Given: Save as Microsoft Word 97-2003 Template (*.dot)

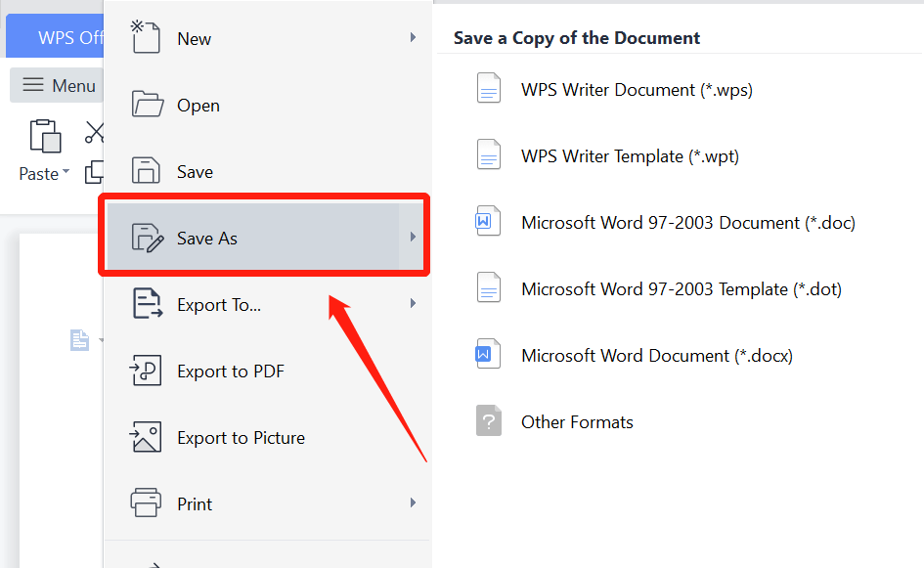Looking at the screenshot, I should coord(682,289).
